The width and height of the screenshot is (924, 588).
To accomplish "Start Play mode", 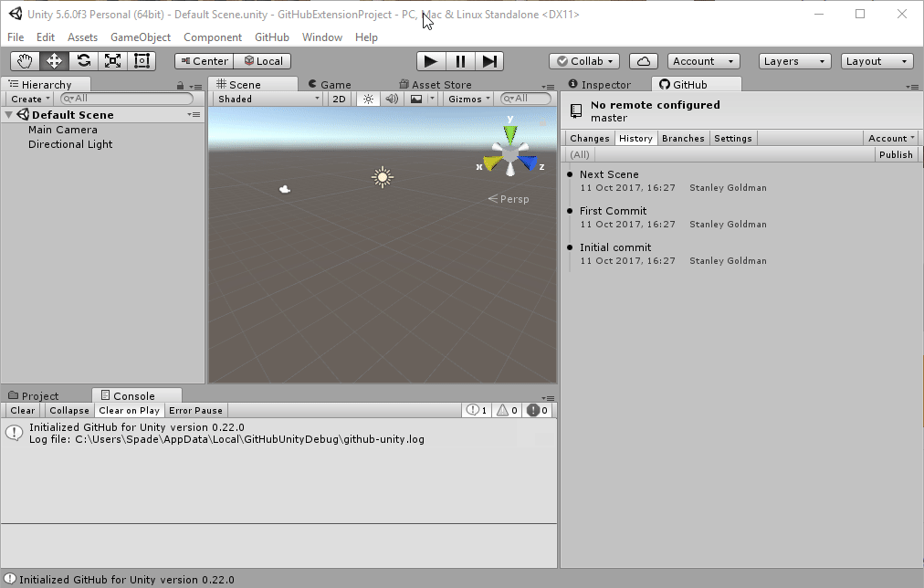I will click(431, 61).
